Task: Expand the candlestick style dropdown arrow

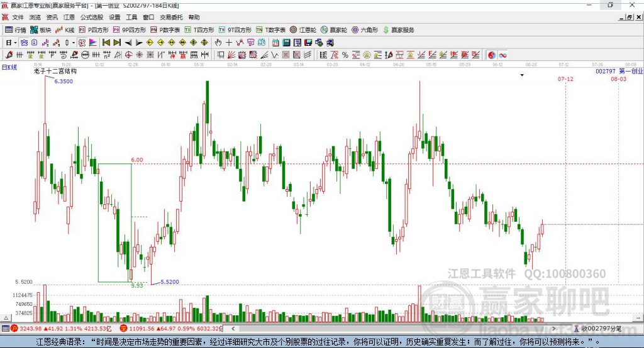Action: tap(74, 43)
